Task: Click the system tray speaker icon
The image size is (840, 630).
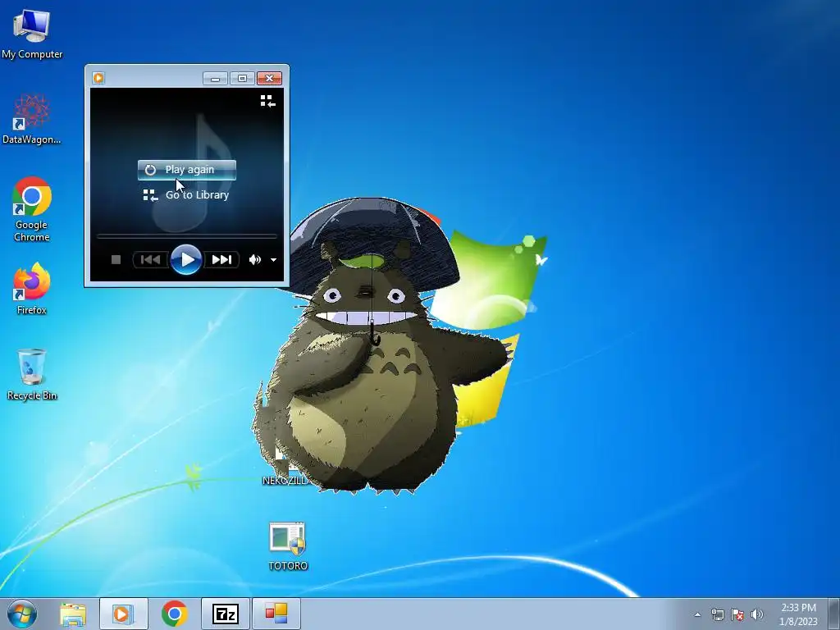Action: 757,614
